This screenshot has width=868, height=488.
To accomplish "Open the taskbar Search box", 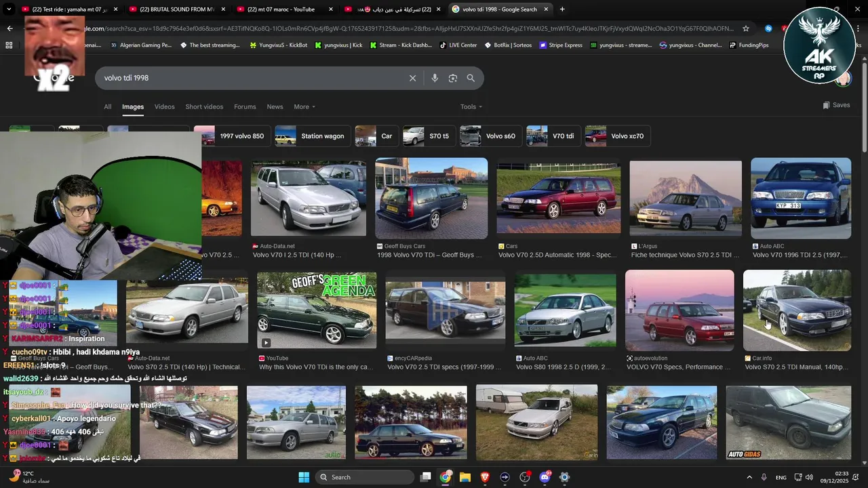I will tap(366, 477).
